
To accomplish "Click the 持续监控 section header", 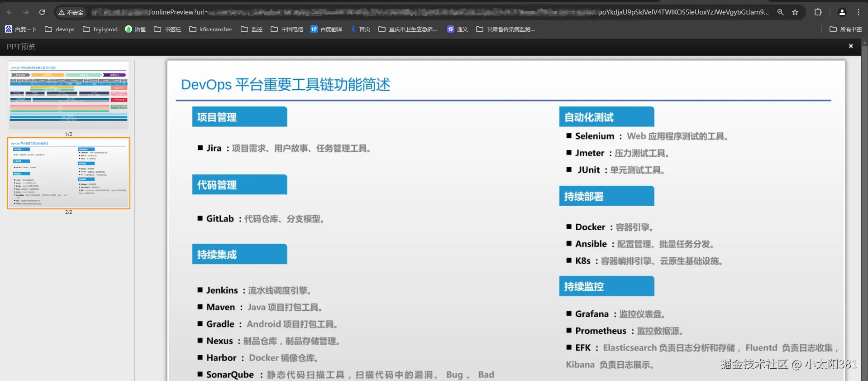I will tap(606, 286).
